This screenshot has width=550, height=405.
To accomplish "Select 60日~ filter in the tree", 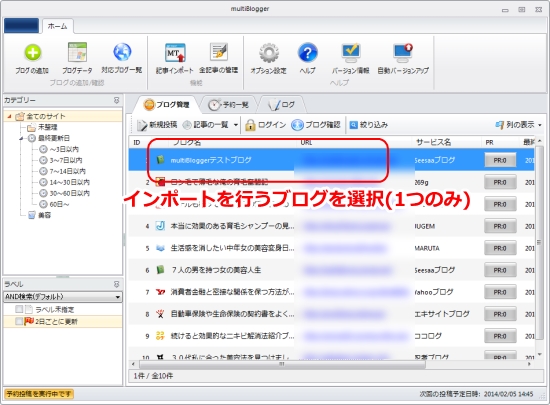I will (x=59, y=204).
